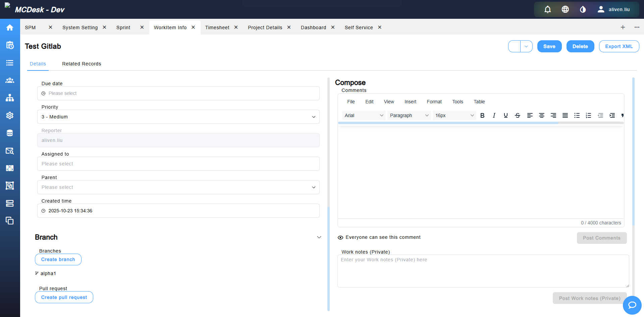Image resolution: width=644 pixels, height=317 pixels.
Task: Open the Paragraph block format dropdown
Action: pyautogui.click(x=409, y=115)
